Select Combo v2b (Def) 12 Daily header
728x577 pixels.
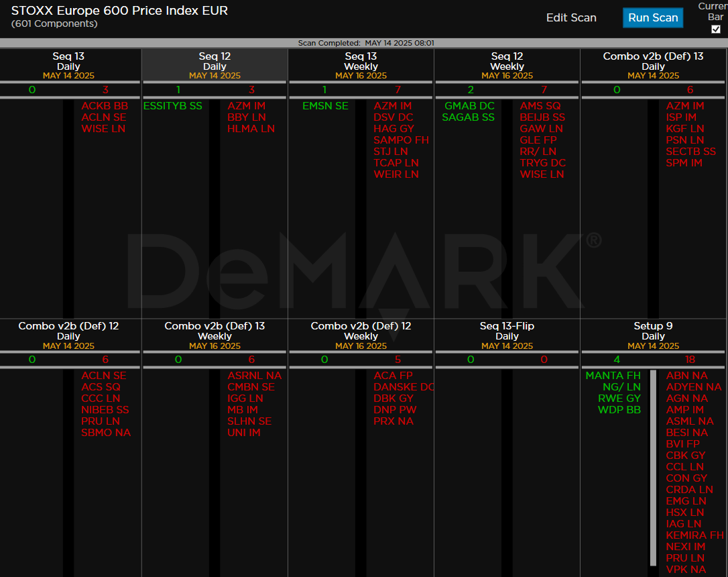click(x=69, y=335)
